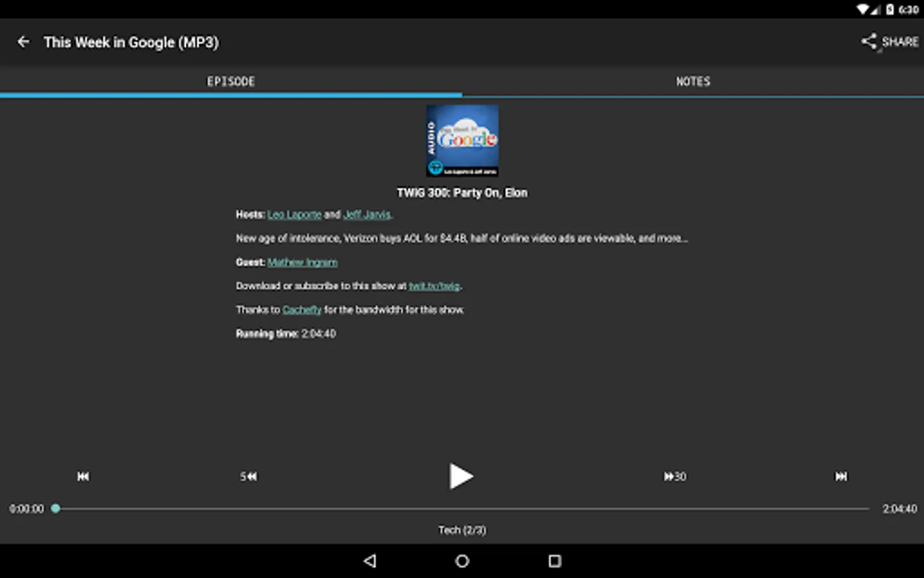This screenshot has width=924, height=578.
Task: Click elapsed time 0:00:00
Action: tap(26, 509)
